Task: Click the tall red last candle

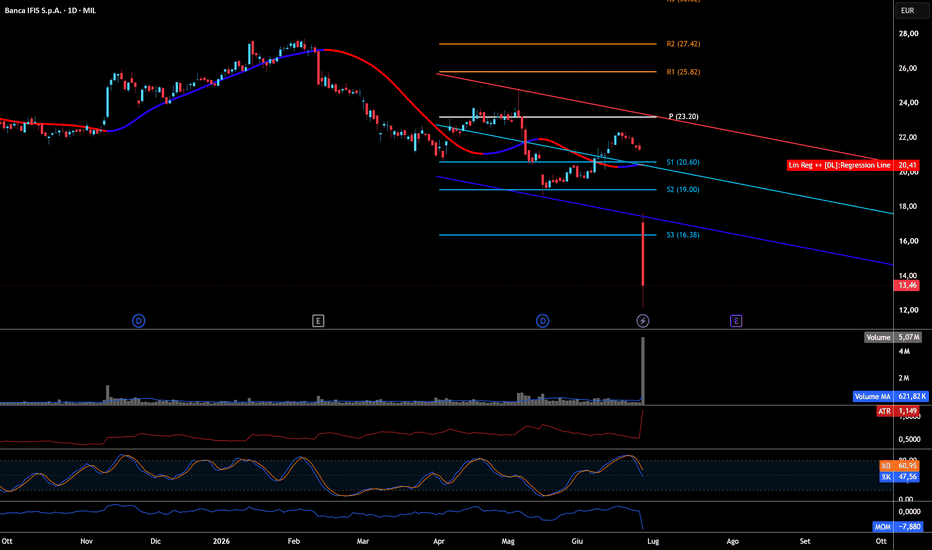Action: pyautogui.click(x=643, y=254)
